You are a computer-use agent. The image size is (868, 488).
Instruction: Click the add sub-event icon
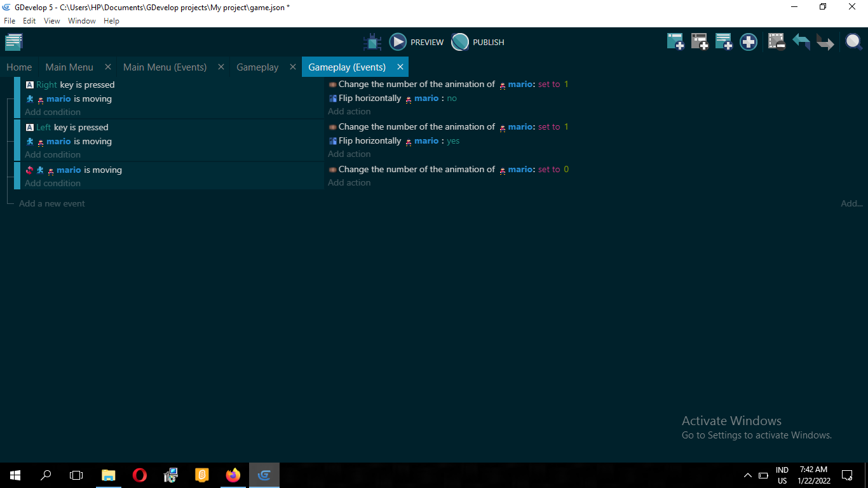pos(700,42)
